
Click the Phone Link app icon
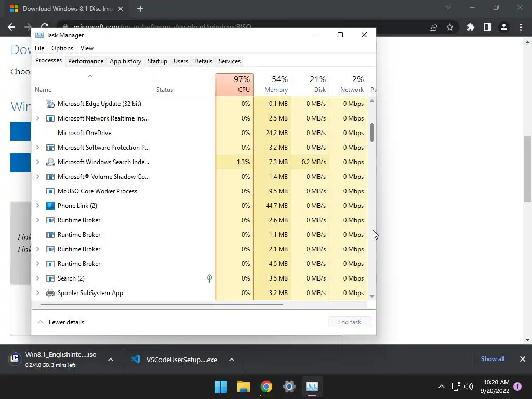[x=50, y=206]
